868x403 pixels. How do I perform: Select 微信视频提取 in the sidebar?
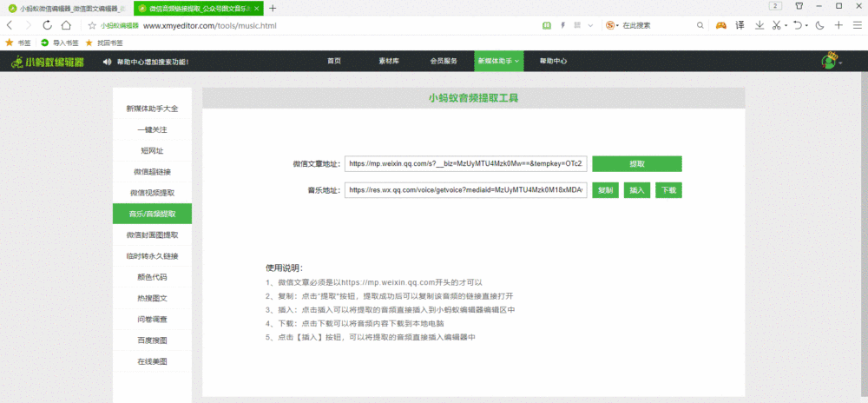152,193
